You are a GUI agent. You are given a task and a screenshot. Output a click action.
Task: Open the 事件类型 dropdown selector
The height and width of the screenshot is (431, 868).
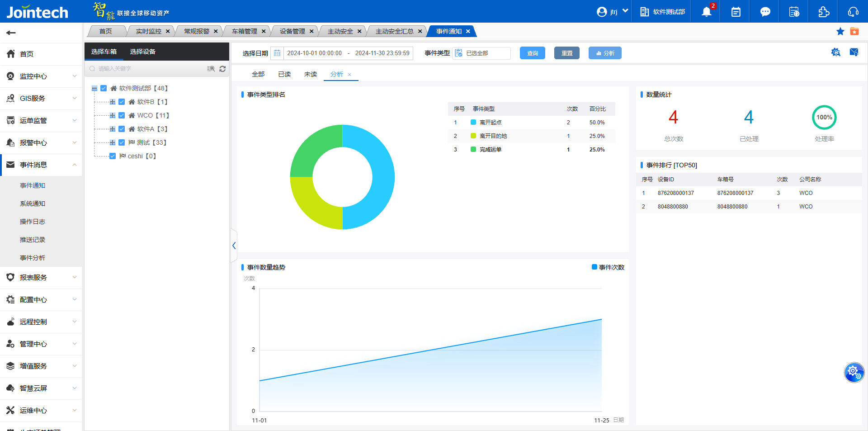coord(482,53)
